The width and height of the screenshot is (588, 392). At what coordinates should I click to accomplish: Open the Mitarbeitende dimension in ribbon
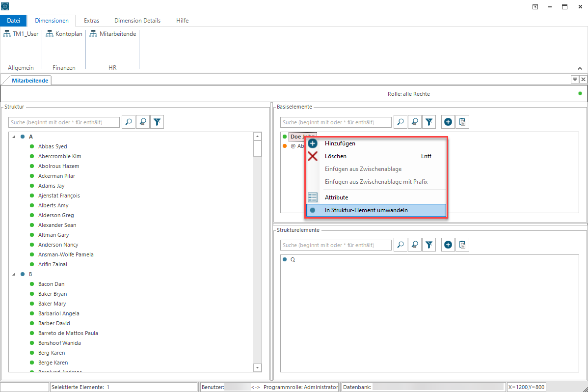click(x=113, y=34)
